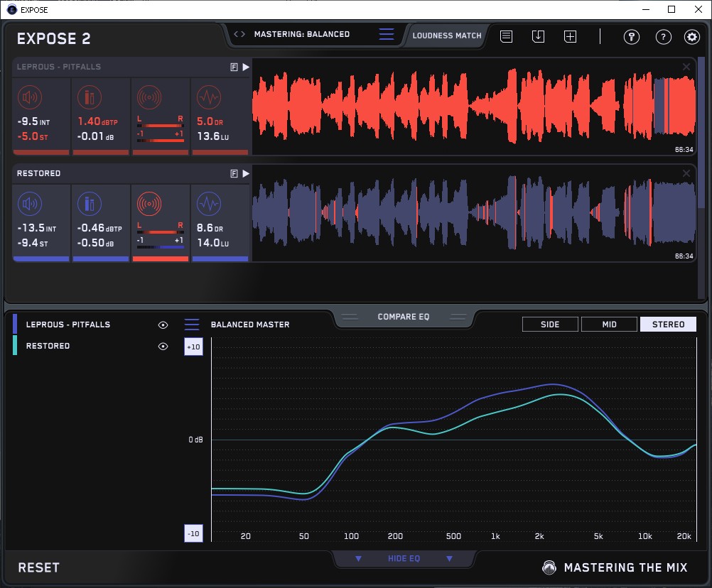
Task: Click the add track plus icon
Action: 570,36
